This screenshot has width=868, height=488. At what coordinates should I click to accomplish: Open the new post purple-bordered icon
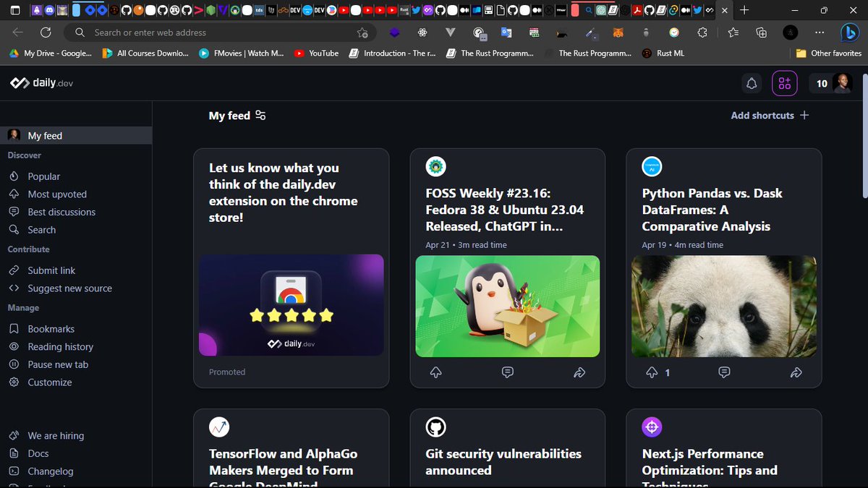(x=785, y=84)
